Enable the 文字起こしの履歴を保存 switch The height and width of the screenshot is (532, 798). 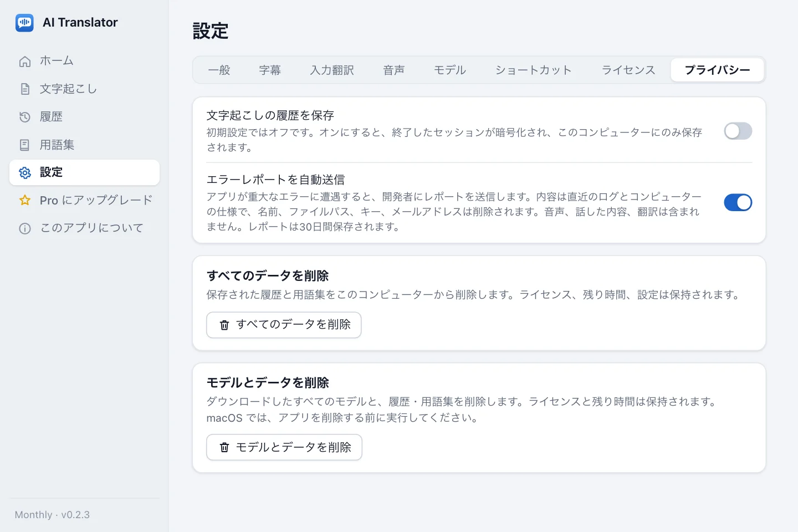[738, 131]
